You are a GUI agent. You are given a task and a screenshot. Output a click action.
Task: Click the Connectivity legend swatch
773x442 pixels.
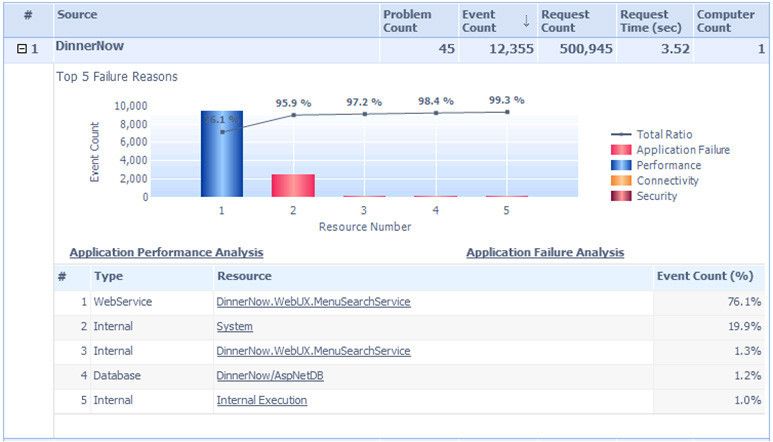(621, 180)
